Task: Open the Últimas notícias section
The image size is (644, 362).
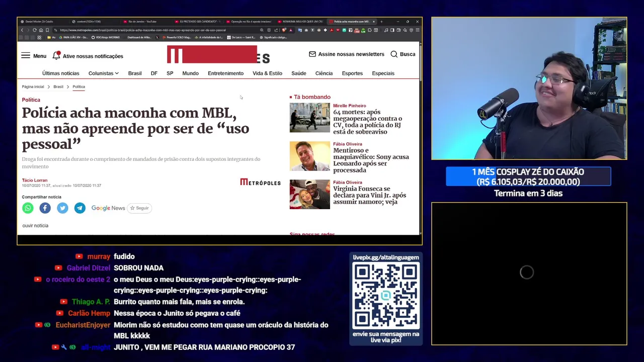Action: tap(61, 73)
